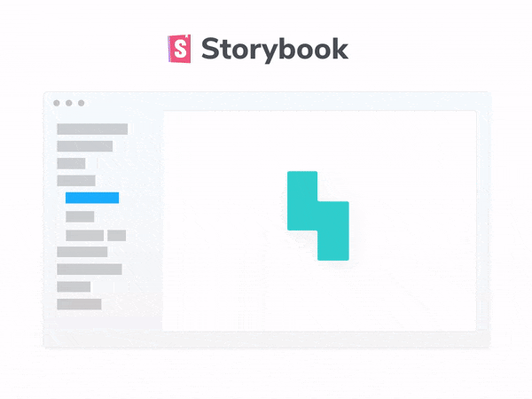Click the Storybook wordmark text
The image size is (532, 399).
point(275,50)
